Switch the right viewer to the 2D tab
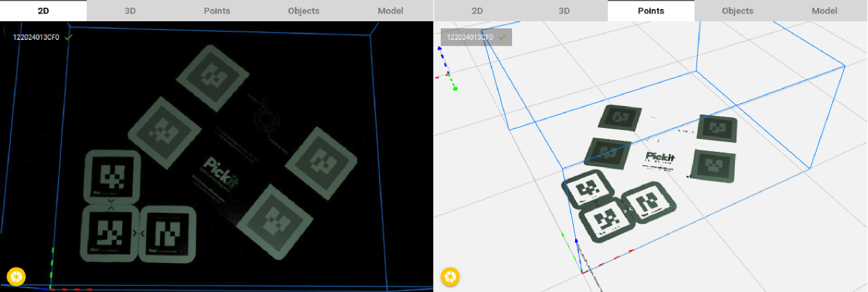Viewport: 868px width, 292px height. [x=477, y=10]
